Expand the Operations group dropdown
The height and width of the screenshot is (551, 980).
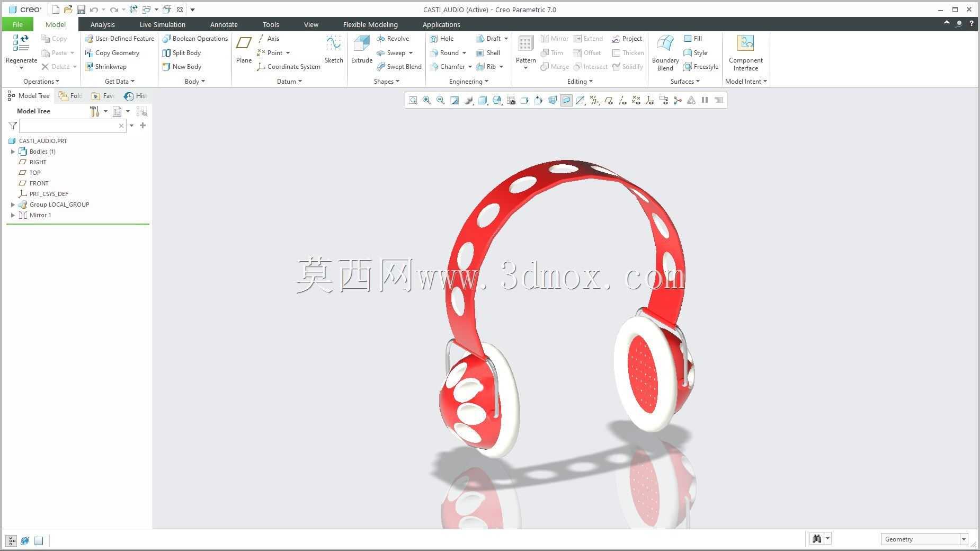click(41, 82)
